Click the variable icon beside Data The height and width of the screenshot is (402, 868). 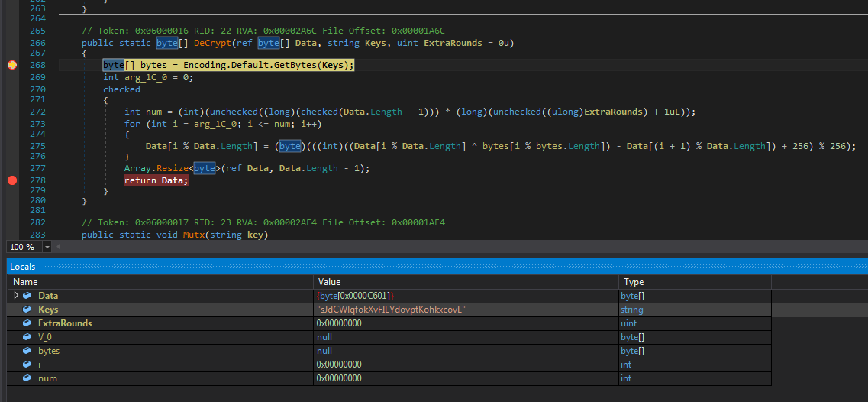click(x=27, y=296)
